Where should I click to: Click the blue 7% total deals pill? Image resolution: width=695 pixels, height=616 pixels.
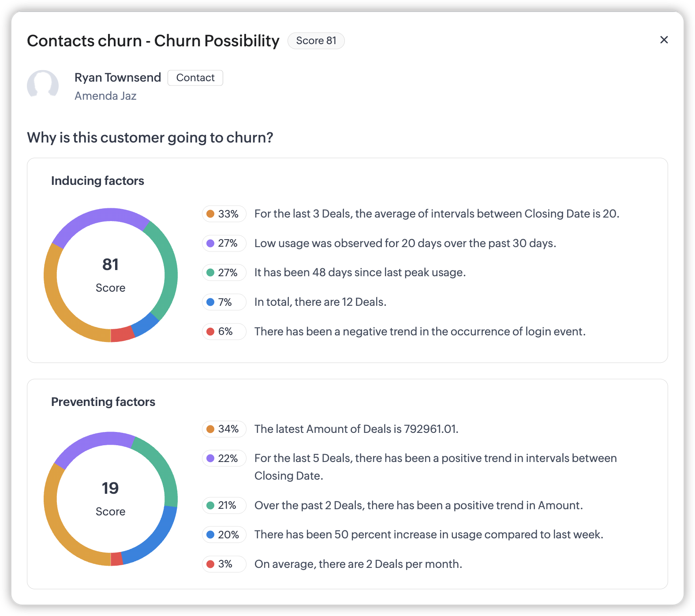pos(224,302)
